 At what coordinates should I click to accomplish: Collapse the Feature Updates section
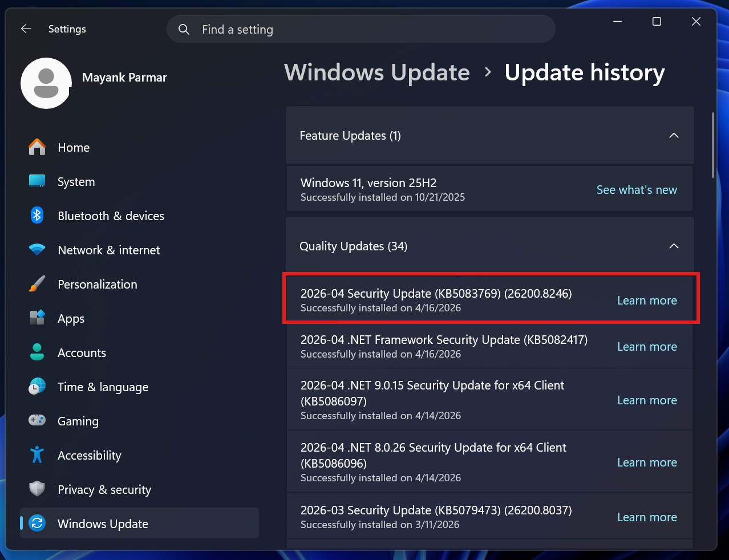click(x=674, y=136)
